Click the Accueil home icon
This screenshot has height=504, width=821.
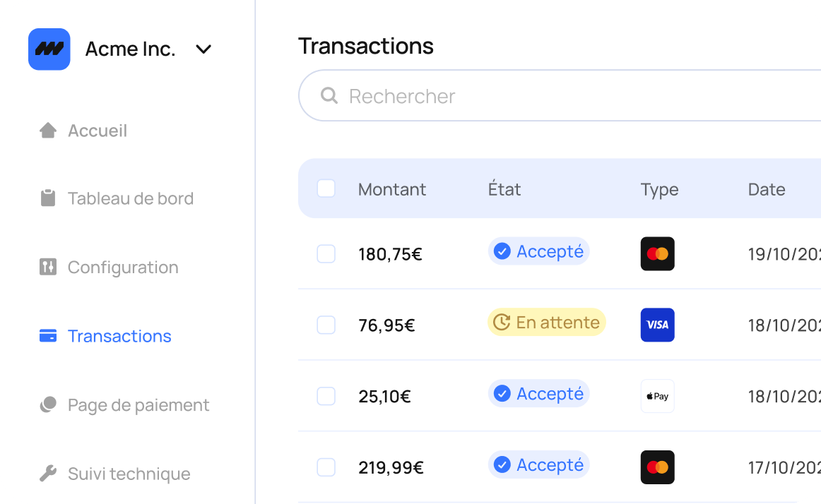click(x=48, y=131)
